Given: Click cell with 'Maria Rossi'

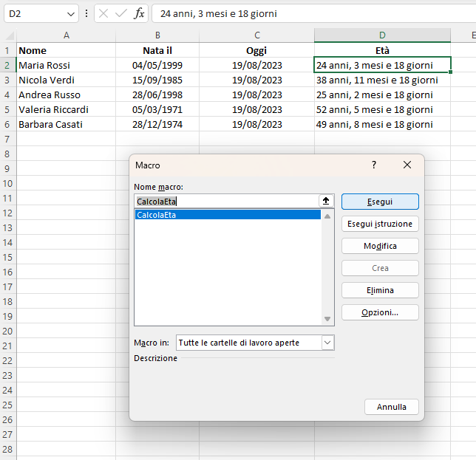Looking at the screenshot, I should (67, 65).
